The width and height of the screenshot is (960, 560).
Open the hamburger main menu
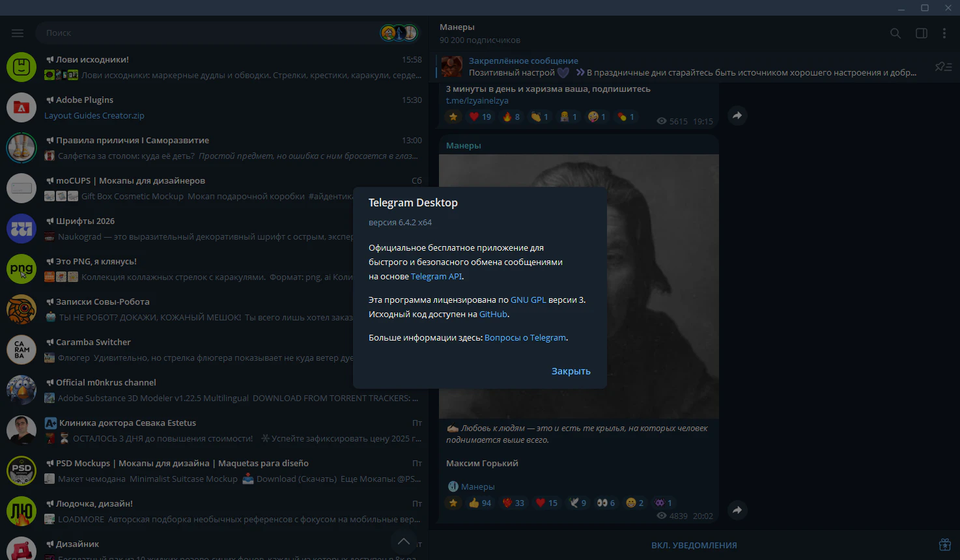click(18, 33)
